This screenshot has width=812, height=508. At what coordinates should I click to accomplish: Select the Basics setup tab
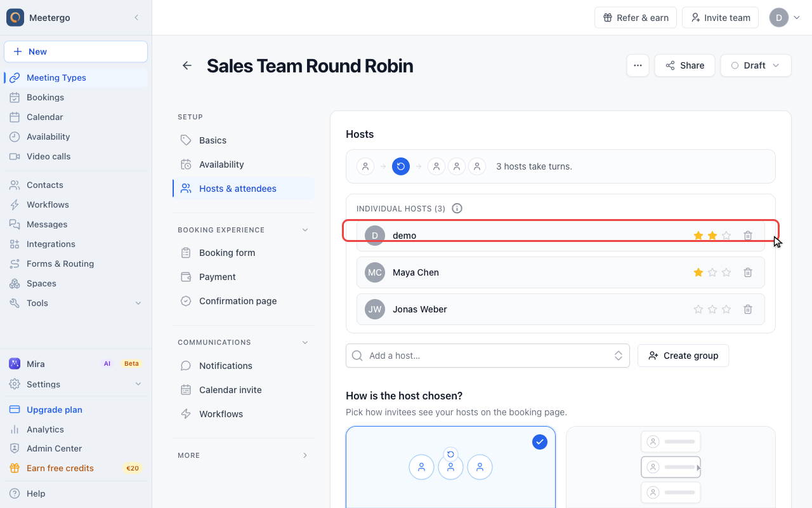coord(244,140)
